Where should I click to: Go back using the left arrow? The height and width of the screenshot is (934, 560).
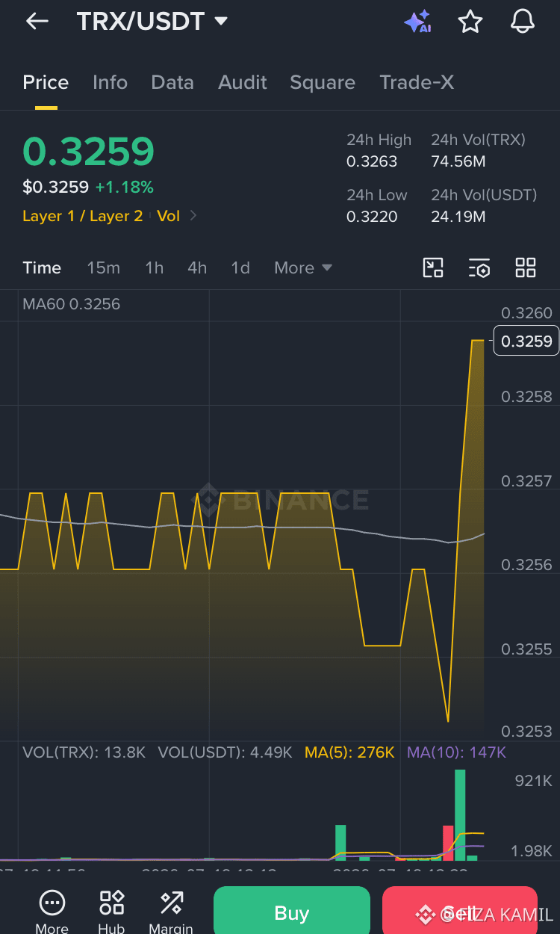click(37, 22)
